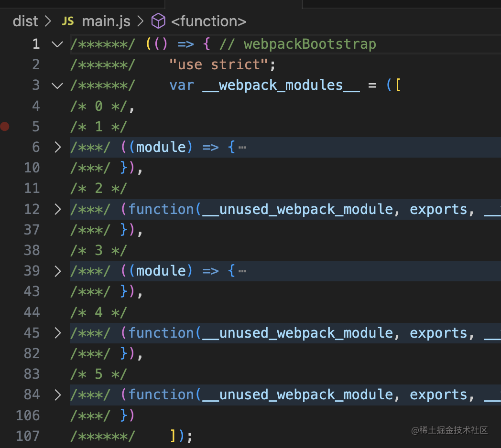Click __unused_webpack_module on line 12
The height and width of the screenshot is (448, 501).
[x=298, y=210]
